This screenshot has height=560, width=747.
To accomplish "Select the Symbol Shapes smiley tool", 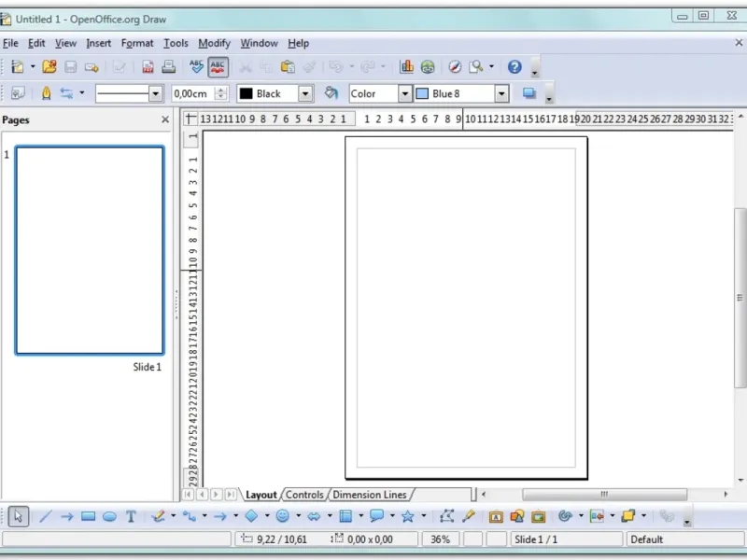I will pyautogui.click(x=283, y=516).
